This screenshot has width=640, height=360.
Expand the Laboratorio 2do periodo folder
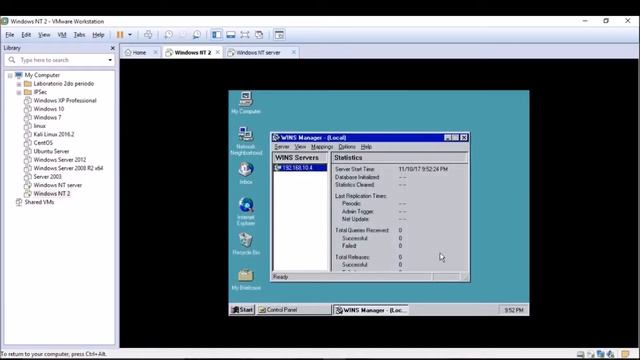19,84
